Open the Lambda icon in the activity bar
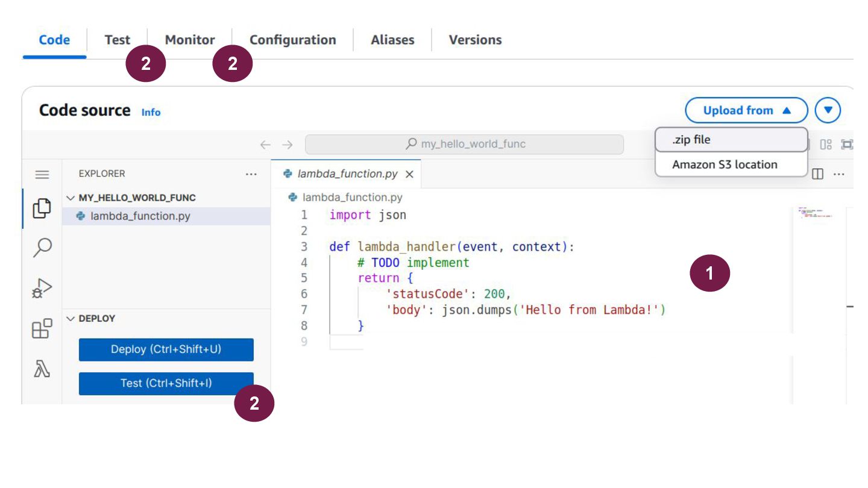Viewport: 868px width, 488px height. (x=42, y=369)
